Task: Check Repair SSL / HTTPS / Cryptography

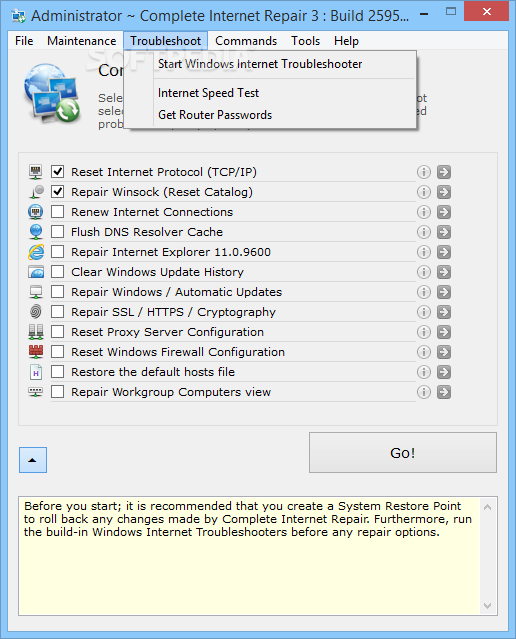Action: [57, 311]
